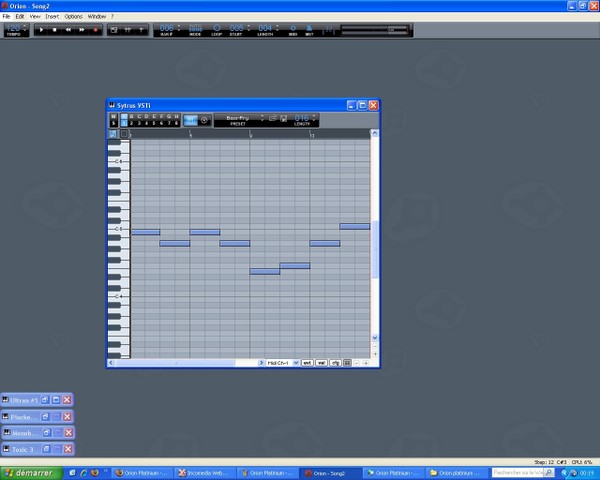Select pattern number 2 in Sytrus window

click(x=131, y=123)
